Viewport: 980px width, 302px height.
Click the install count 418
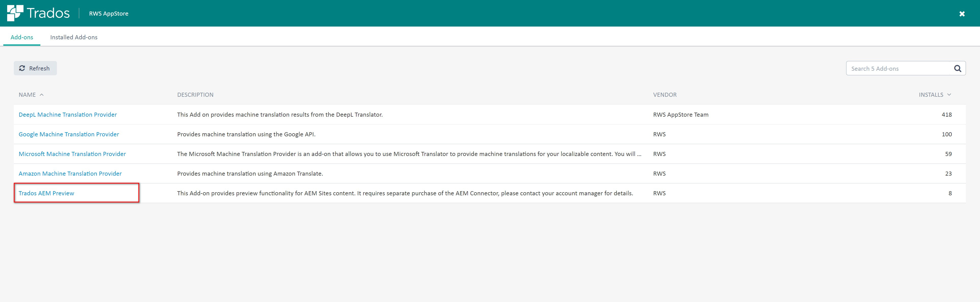[947, 114]
